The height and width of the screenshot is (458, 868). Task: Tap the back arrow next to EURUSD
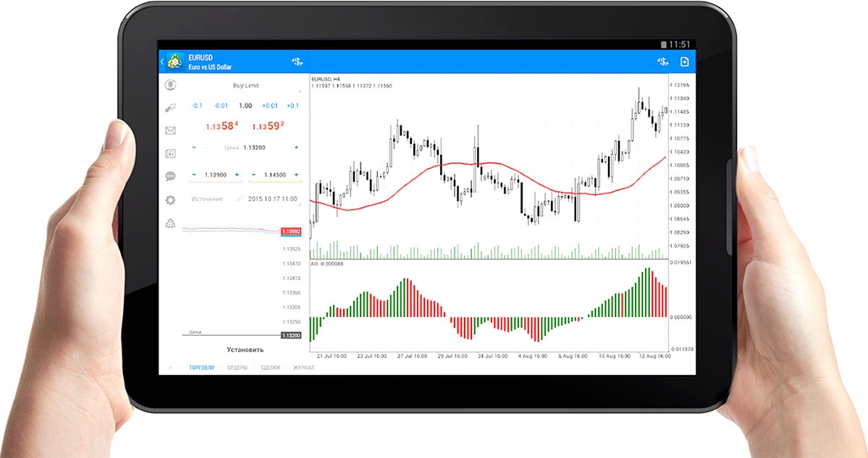[x=161, y=62]
